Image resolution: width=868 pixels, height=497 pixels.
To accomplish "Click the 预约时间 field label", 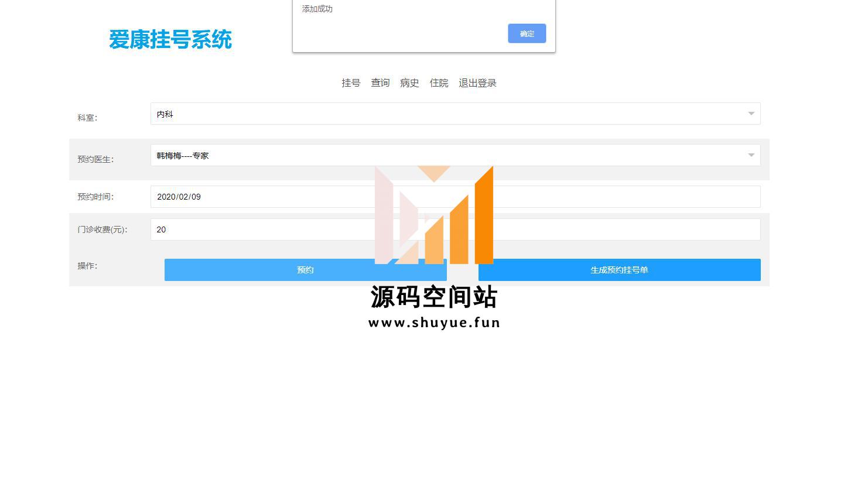I will (95, 197).
